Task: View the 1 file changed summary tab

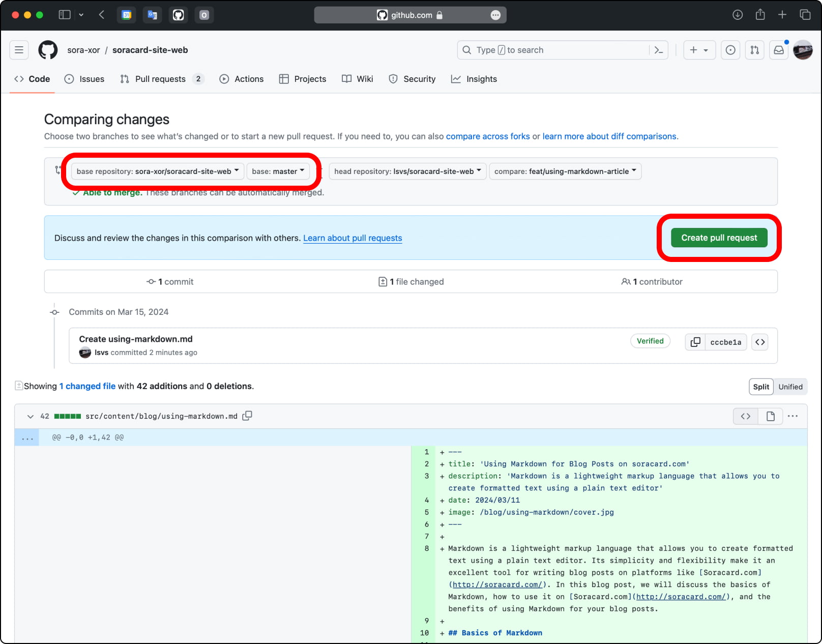Action: click(411, 282)
